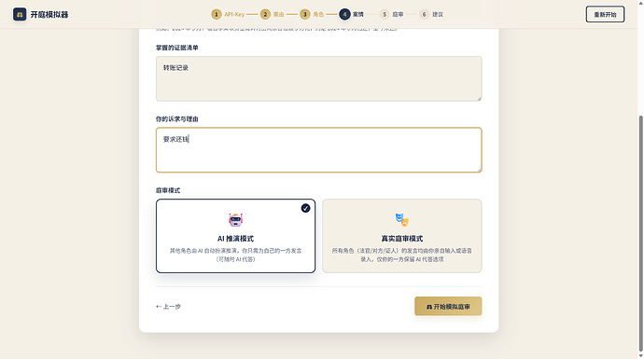Click the evidence text area resize handle
Screen dimensions: 644x359
(x=479, y=99)
